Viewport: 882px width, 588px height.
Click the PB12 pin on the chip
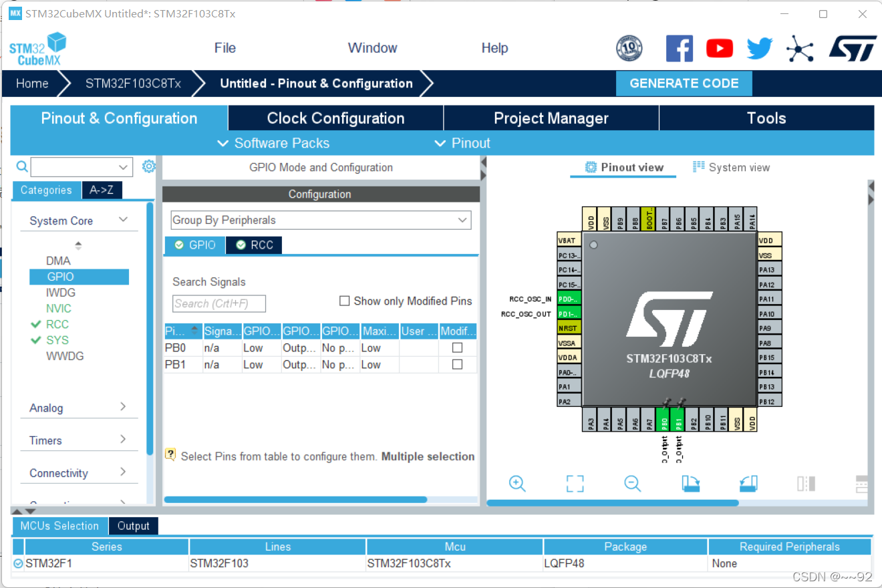click(x=770, y=402)
